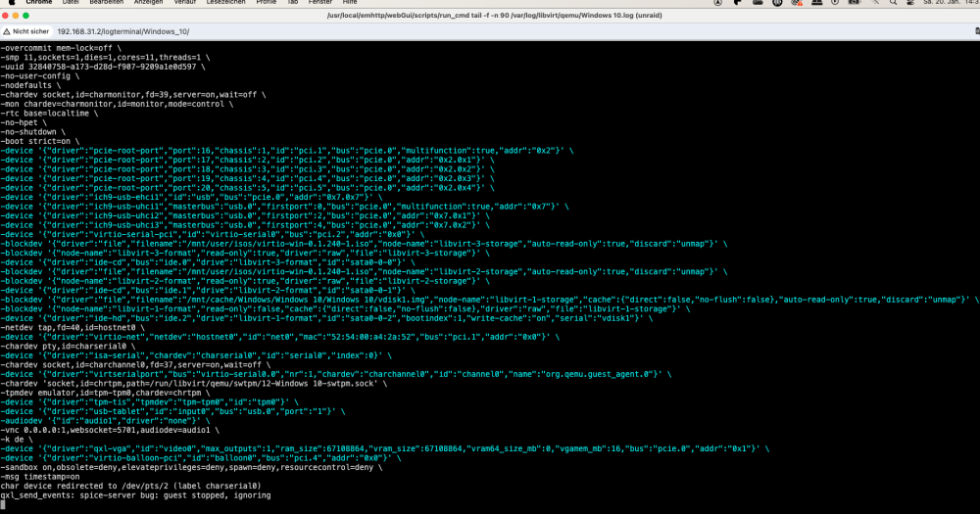Viewport: 980px width, 514px height.
Task: Click the warning triangle icon in address bar
Action: pos(7,31)
